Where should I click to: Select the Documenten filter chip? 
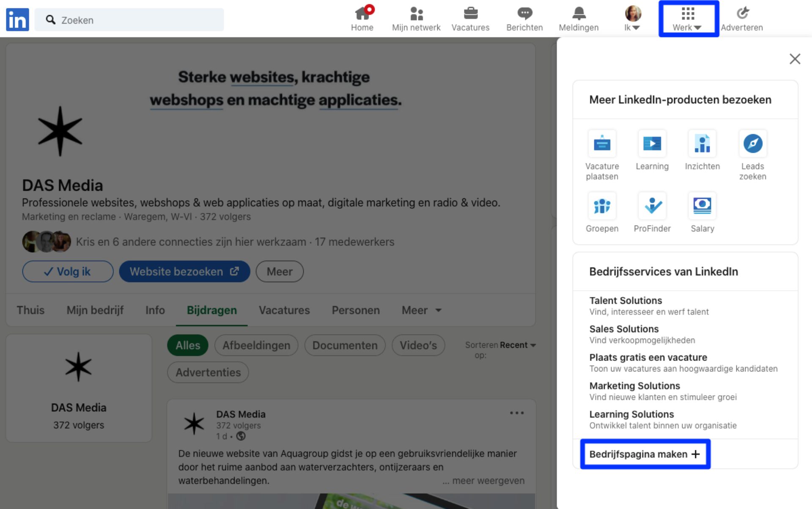click(345, 345)
